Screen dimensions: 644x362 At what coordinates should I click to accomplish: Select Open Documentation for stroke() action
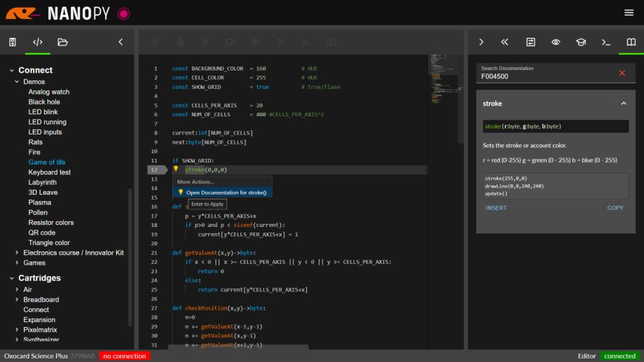pyautogui.click(x=226, y=192)
